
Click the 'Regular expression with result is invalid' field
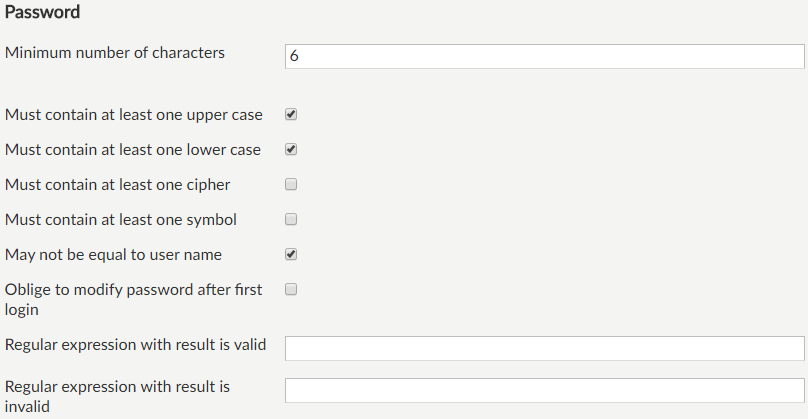pyautogui.click(x=544, y=390)
